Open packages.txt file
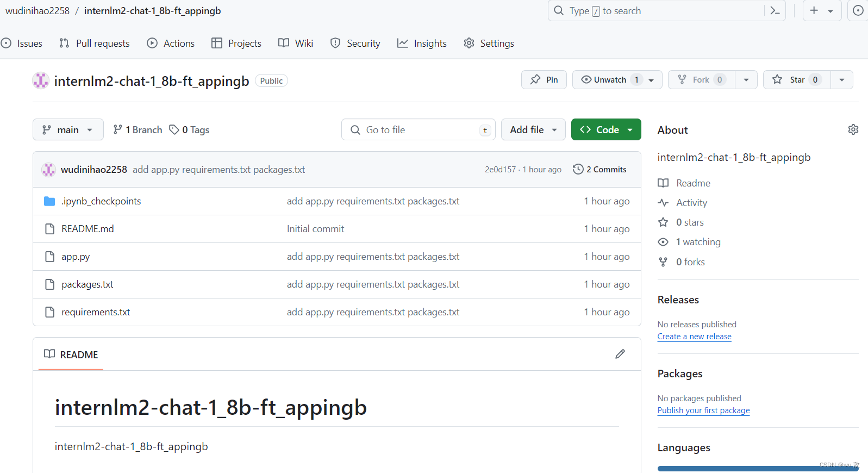 pos(88,284)
